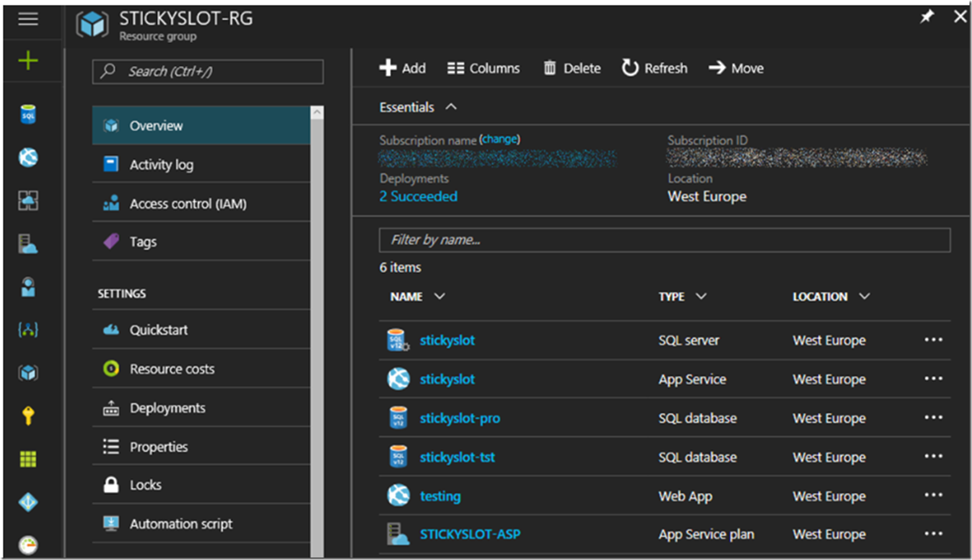972x560 pixels.
Task: Open the testing Web App link
Action: 440,496
